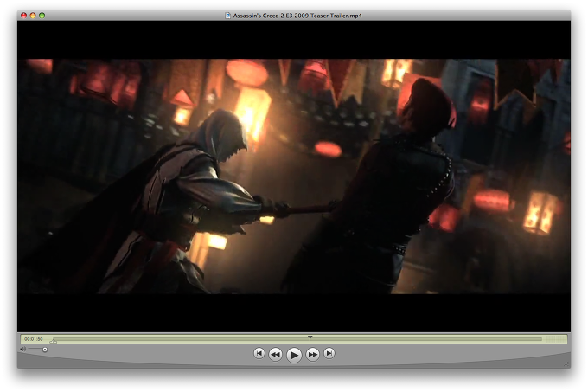
Task: Click the rewind button
Action: [275, 354]
